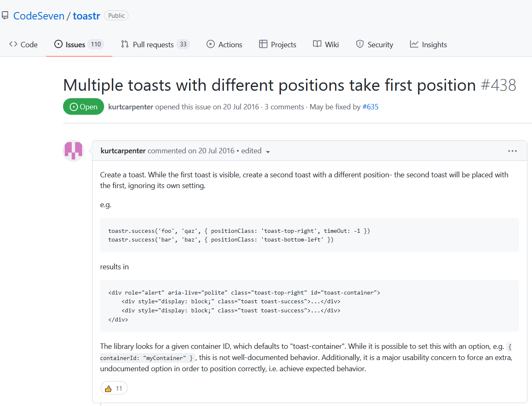Click the Pull requests branch icon
Image resolution: width=532 pixels, height=406 pixels.
[124, 44]
